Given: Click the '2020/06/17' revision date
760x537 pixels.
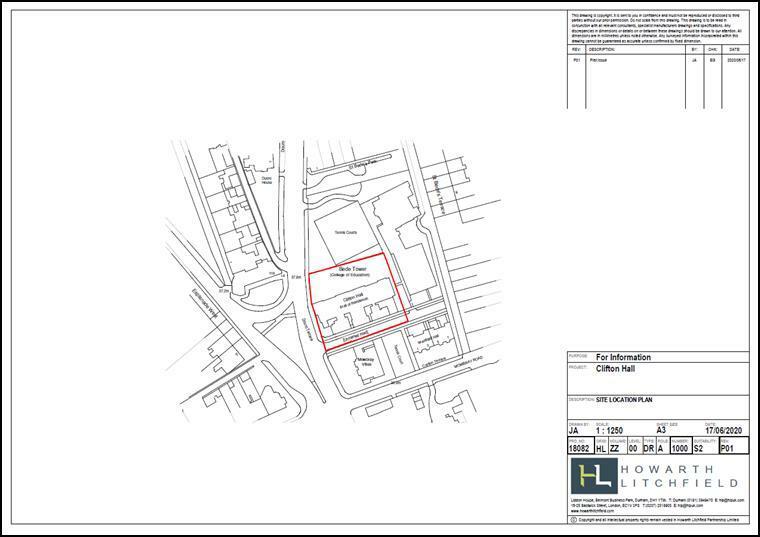Looking at the screenshot, I should tap(736, 61).
